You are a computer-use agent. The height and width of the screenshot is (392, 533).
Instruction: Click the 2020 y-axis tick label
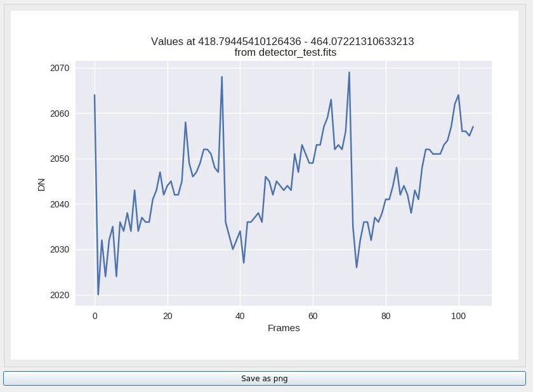point(60,295)
